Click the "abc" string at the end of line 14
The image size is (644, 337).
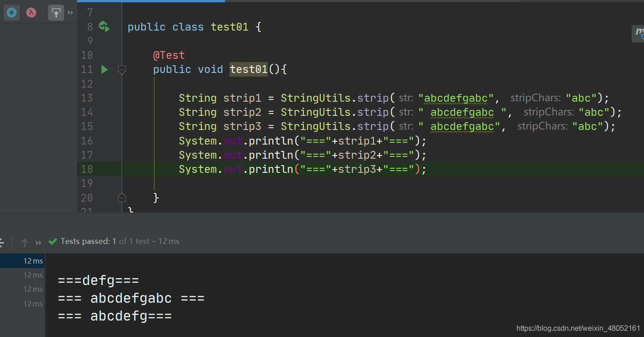click(x=594, y=112)
